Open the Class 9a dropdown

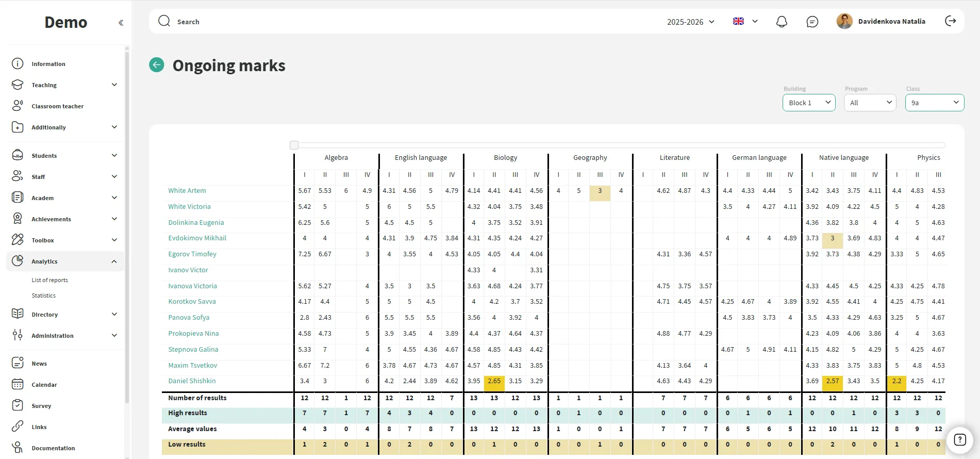point(934,103)
